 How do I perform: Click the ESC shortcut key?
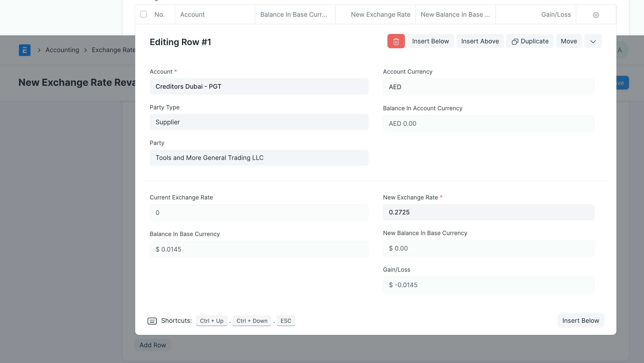point(286,321)
